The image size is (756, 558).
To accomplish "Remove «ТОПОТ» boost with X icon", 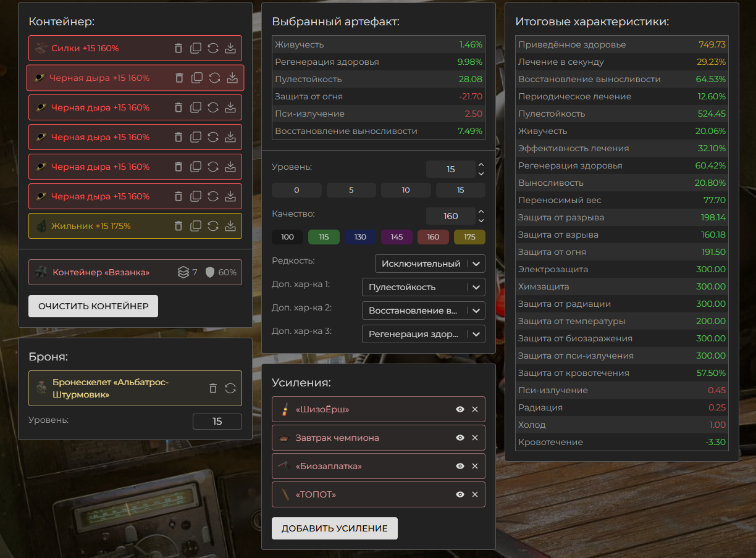I will 475,494.
